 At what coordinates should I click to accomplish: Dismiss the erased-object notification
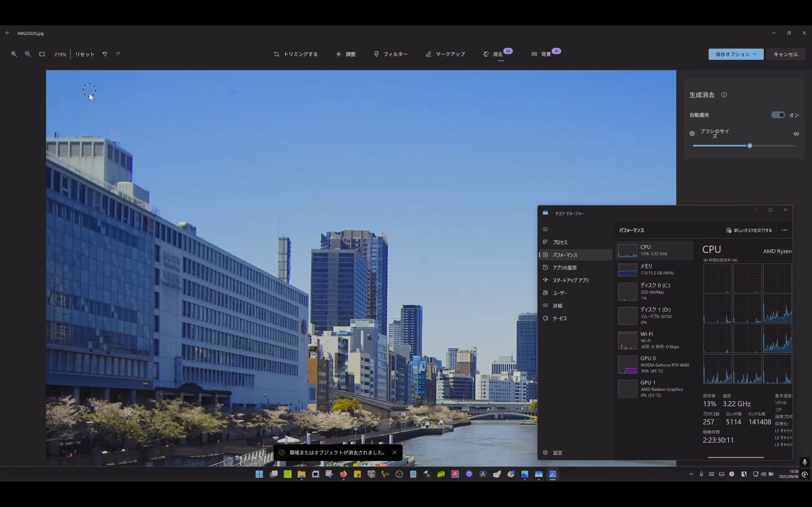coord(395,452)
